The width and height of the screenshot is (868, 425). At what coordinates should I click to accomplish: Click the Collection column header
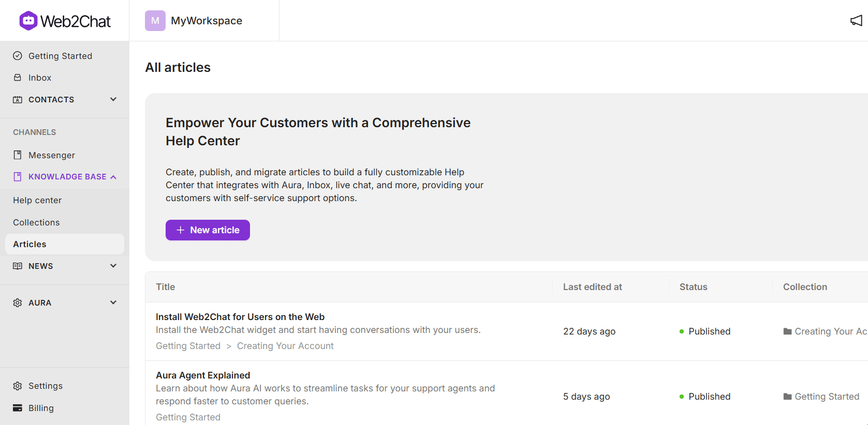click(x=805, y=287)
